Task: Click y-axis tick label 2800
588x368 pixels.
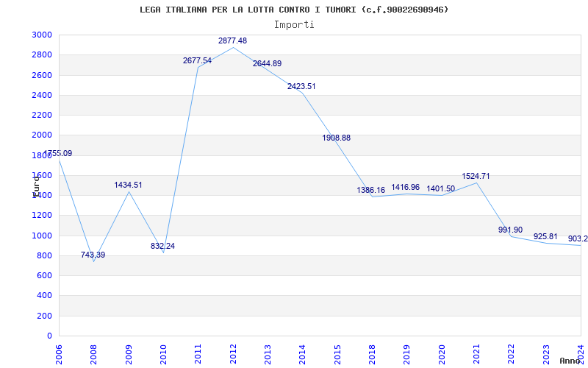Action: click(43, 54)
